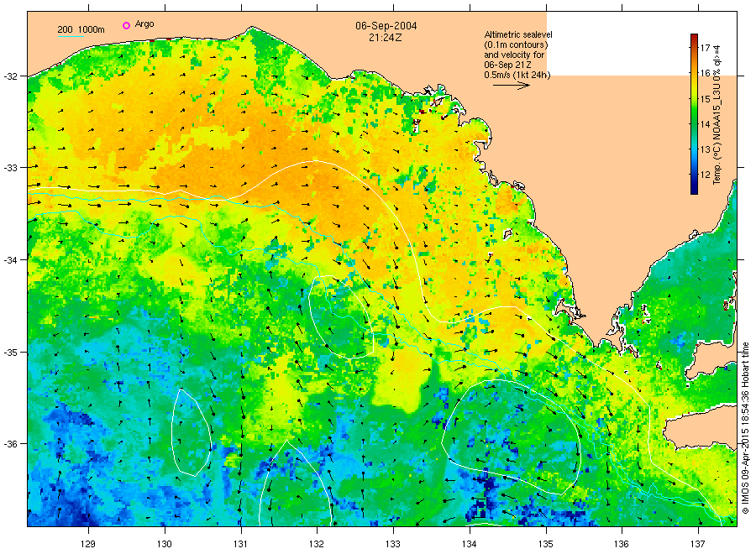756x554 pixels.
Task: Click the cyan 200 1000m depth line sample
Action: [71, 36]
